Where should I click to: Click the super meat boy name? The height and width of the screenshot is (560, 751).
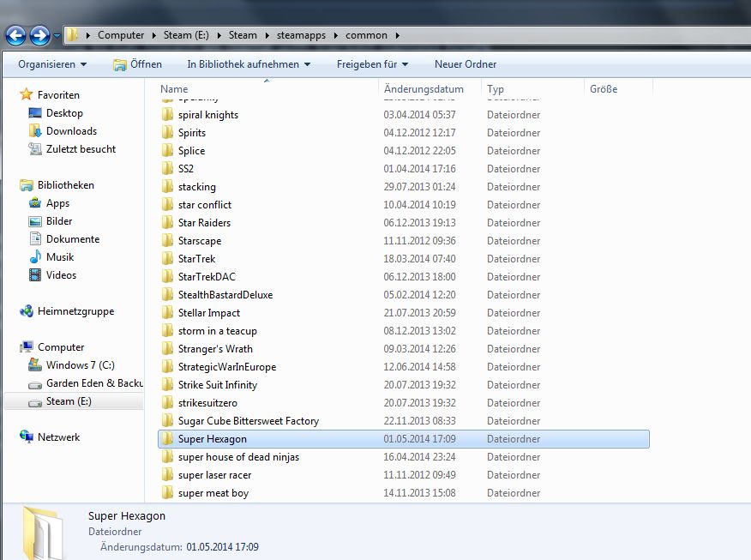click(x=213, y=493)
